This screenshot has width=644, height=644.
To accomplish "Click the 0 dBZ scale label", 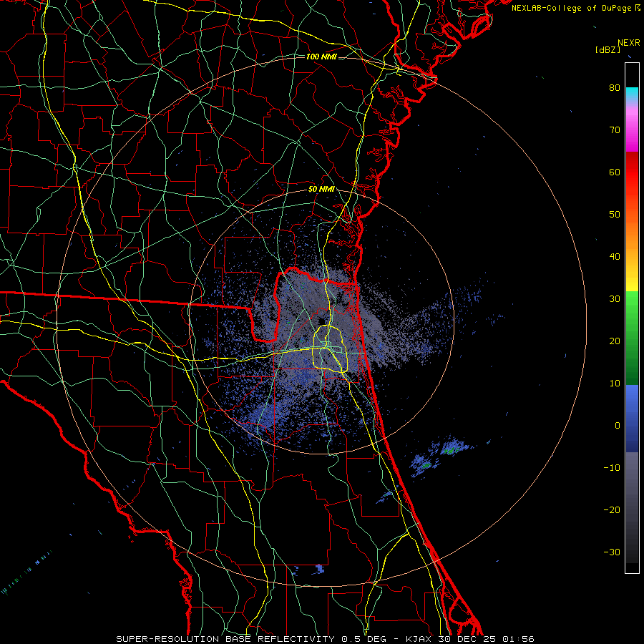I will pos(618,426).
